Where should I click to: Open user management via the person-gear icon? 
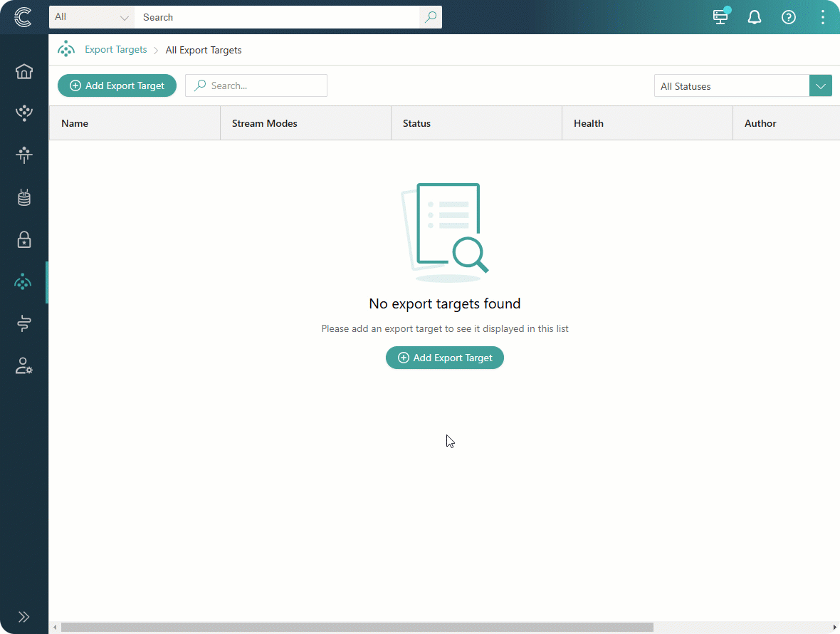[23, 365]
